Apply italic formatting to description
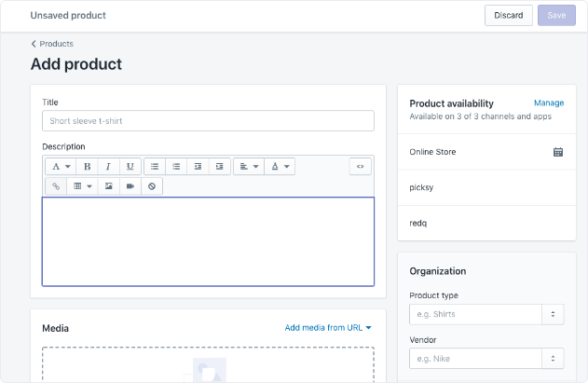The height and width of the screenshot is (383, 588). point(108,167)
